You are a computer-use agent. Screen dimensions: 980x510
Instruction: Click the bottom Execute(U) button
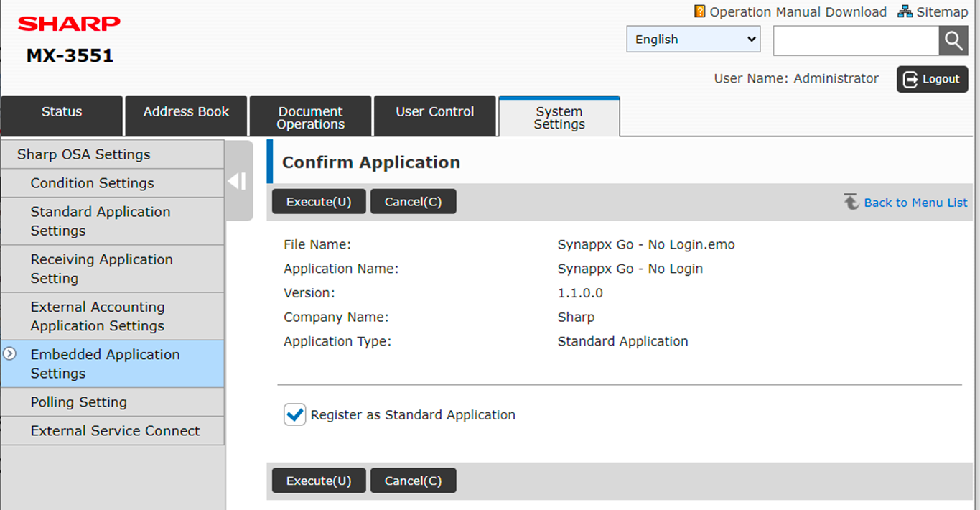point(319,481)
